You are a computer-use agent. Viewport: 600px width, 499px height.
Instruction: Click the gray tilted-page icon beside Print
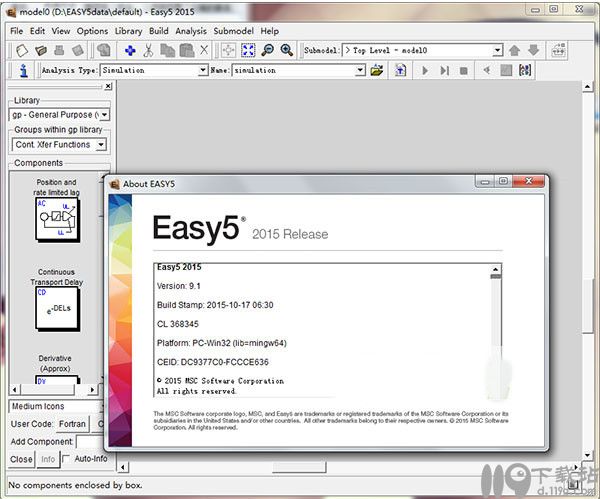pos(78,50)
